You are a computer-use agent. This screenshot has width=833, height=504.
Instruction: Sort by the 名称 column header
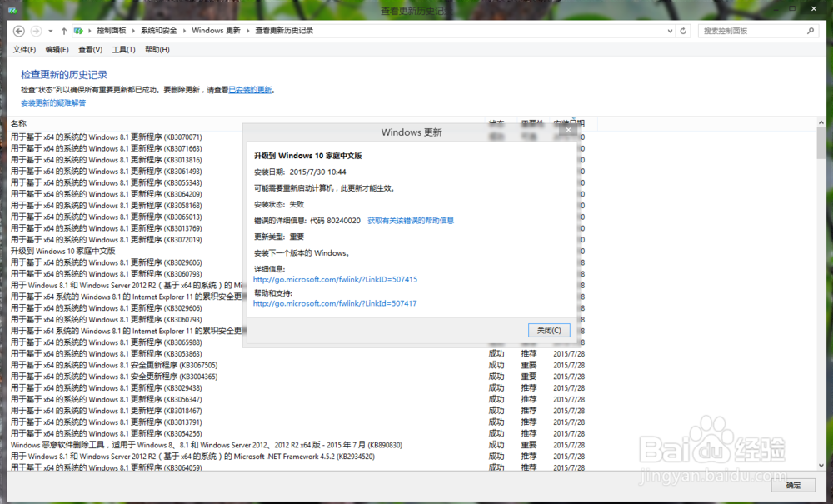(18, 124)
